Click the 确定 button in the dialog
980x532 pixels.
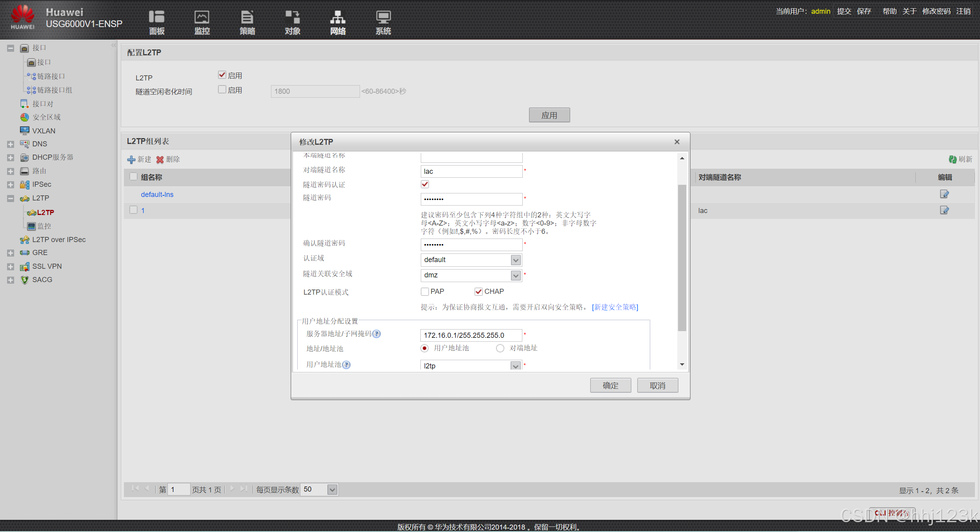[x=610, y=386]
